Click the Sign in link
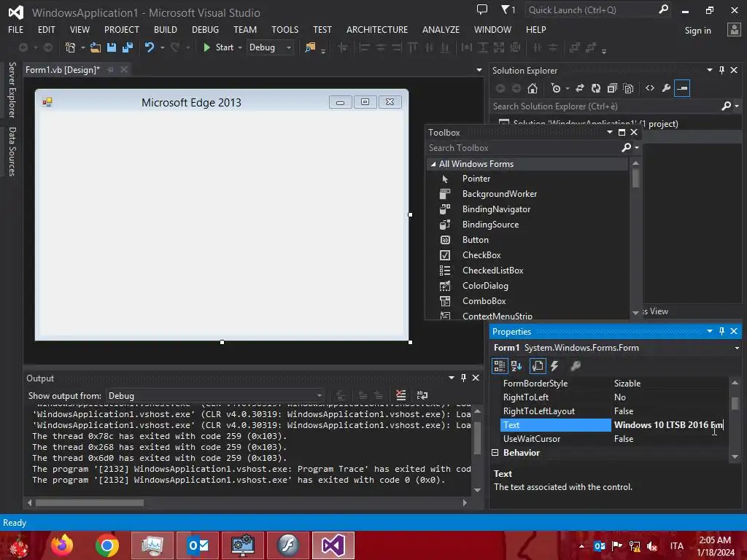 (x=697, y=31)
